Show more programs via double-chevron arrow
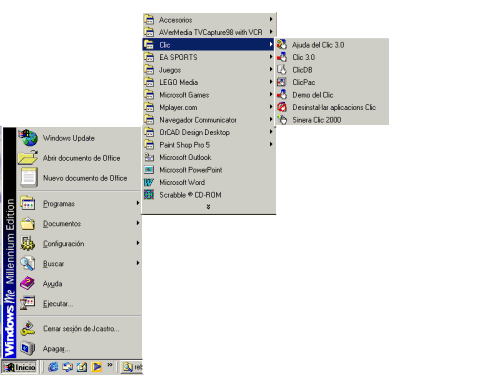 pos(208,207)
